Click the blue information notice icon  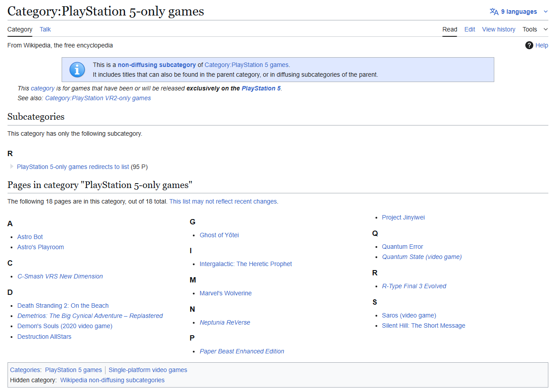click(x=77, y=70)
